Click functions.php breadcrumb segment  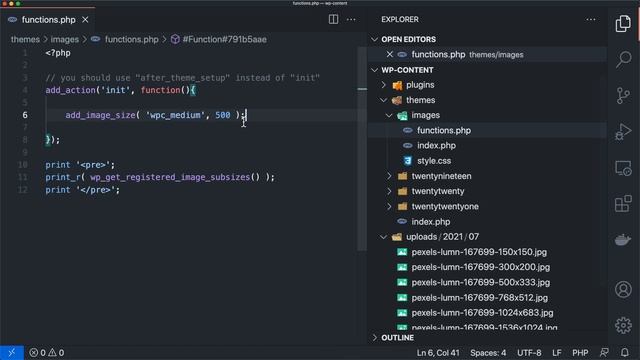click(131, 39)
